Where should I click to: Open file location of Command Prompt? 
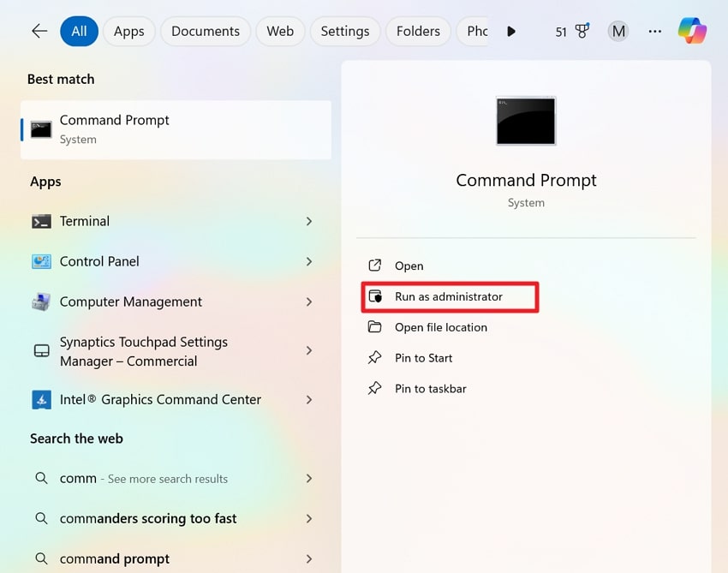(442, 327)
